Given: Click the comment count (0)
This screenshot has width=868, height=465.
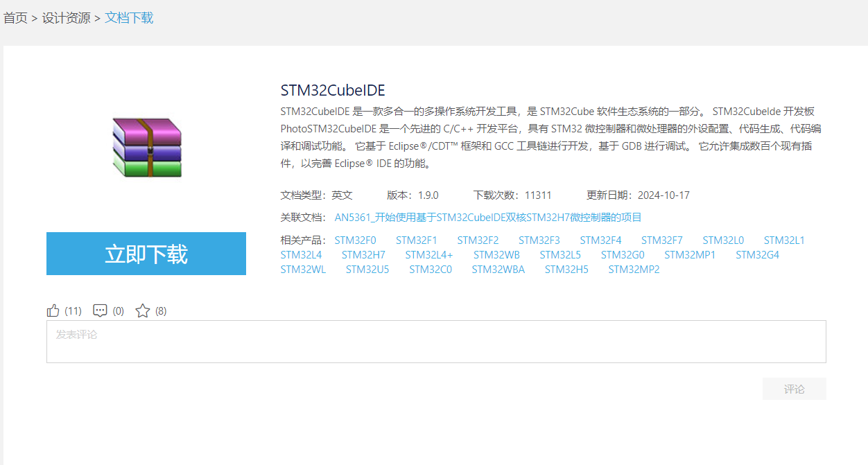Looking at the screenshot, I should [x=119, y=311].
